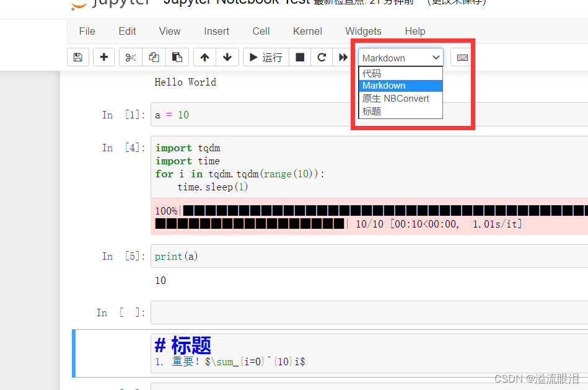
Task: Open the Cell menu
Action: (x=261, y=31)
